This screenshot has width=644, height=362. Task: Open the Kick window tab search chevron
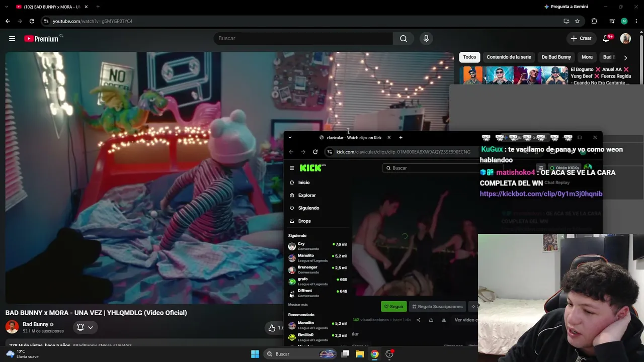point(290,138)
